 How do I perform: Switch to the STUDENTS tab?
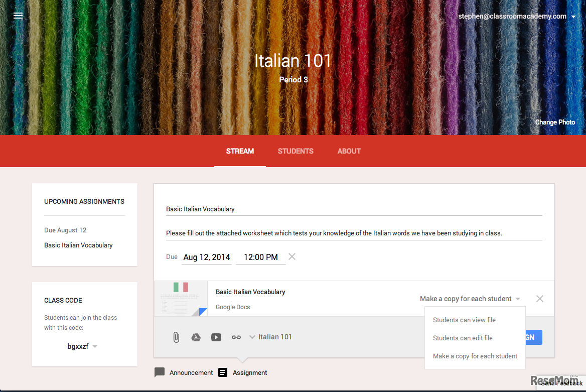296,151
